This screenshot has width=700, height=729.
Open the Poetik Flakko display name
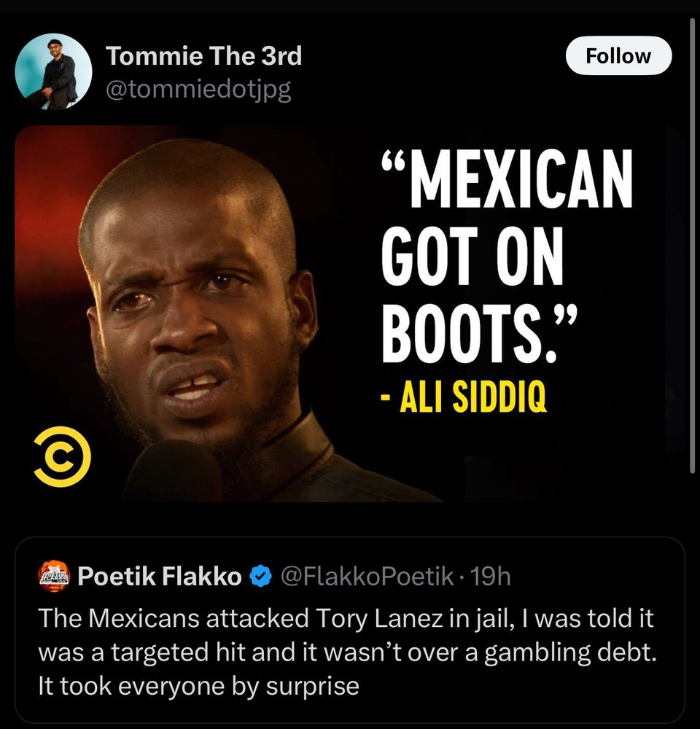pos(160,576)
